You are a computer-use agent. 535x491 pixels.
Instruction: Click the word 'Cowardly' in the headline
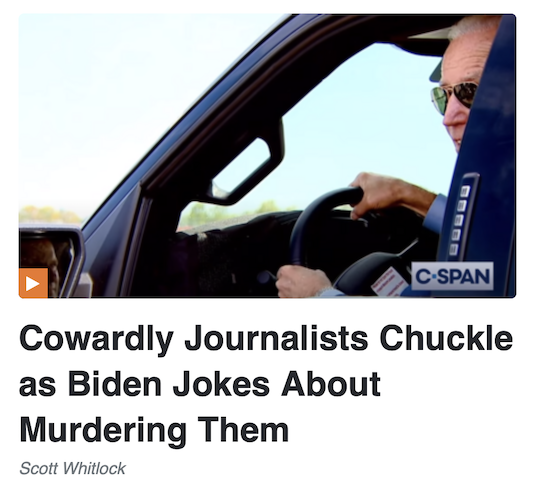[x=97, y=339]
